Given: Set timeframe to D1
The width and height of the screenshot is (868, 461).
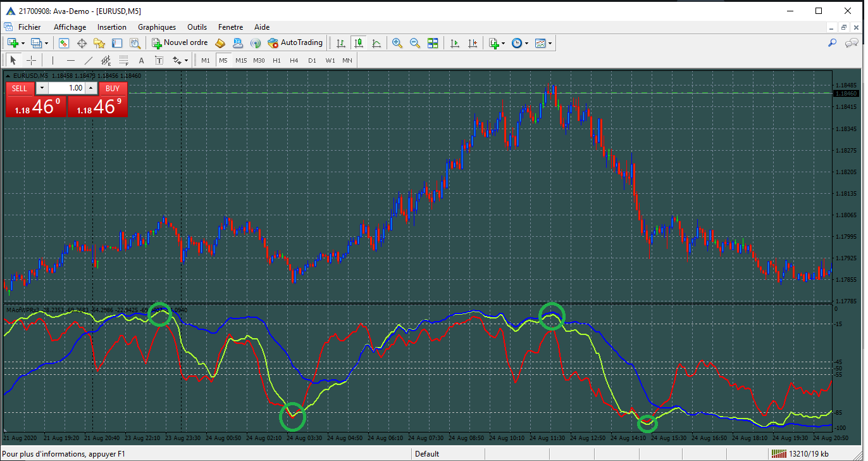Looking at the screenshot, I should pos(312,60).
